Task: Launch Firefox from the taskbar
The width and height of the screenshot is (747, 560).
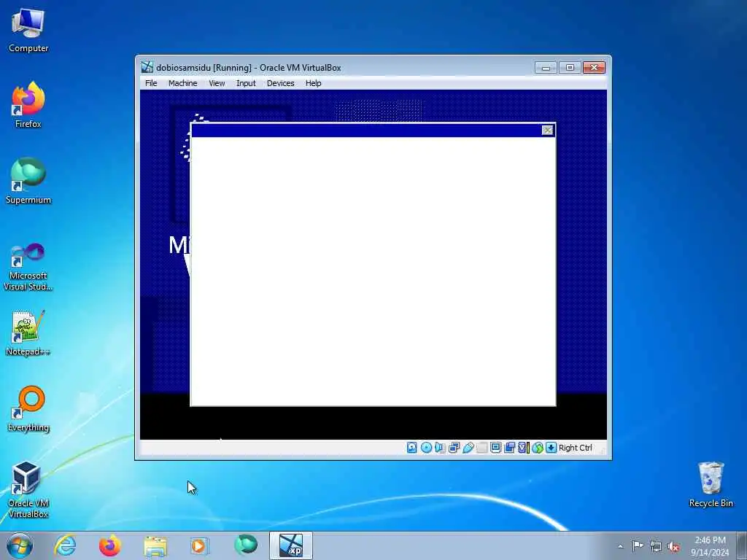Action: (109, 545)
